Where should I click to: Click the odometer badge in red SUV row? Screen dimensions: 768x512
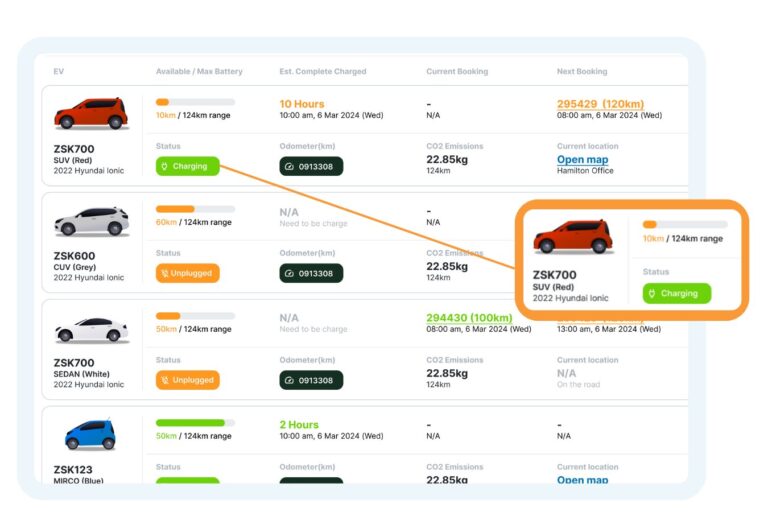[311, 167]
